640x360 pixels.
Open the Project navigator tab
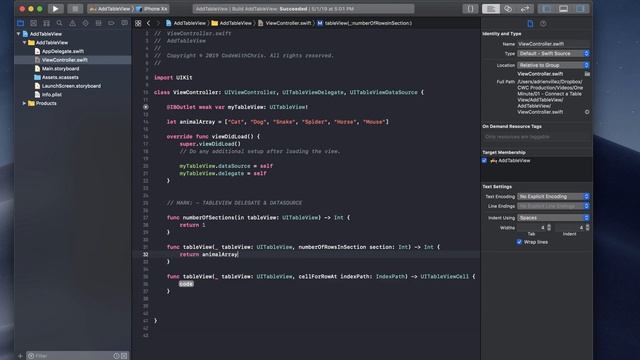click(20, 23)
